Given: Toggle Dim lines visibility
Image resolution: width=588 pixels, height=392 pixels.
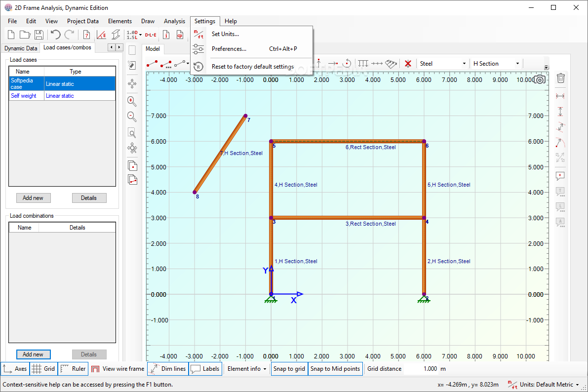Looking at the screenshot, I should click(x=168, y=369).
